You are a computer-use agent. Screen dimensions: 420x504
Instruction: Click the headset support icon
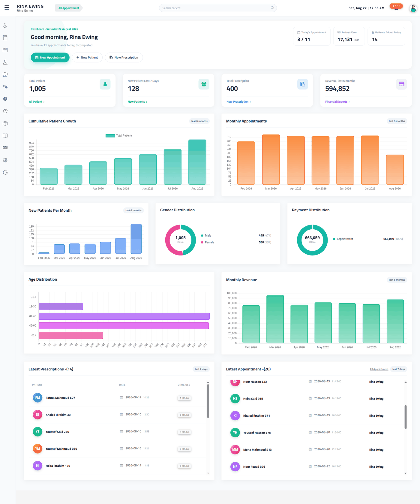point(5,172)
